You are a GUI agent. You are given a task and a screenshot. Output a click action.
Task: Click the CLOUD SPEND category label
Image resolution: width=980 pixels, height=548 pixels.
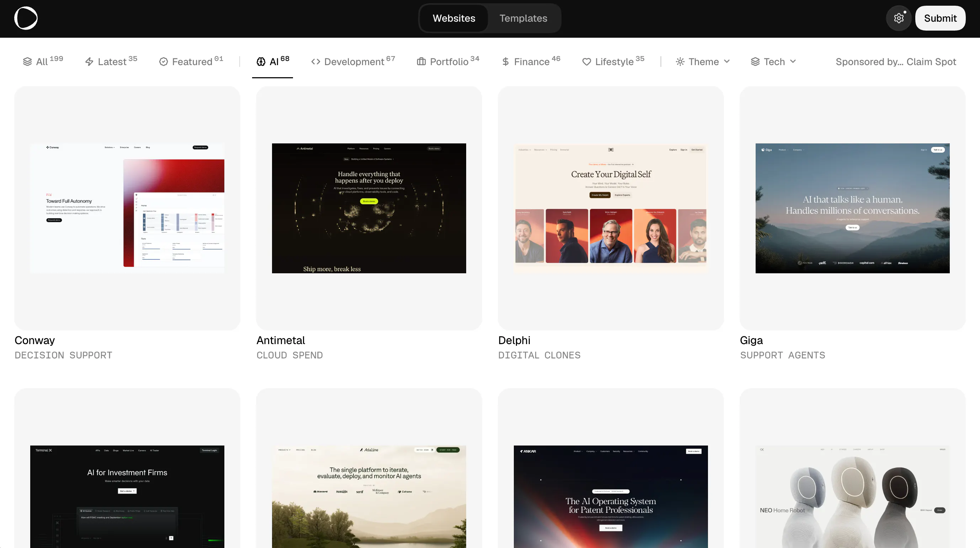289,355
